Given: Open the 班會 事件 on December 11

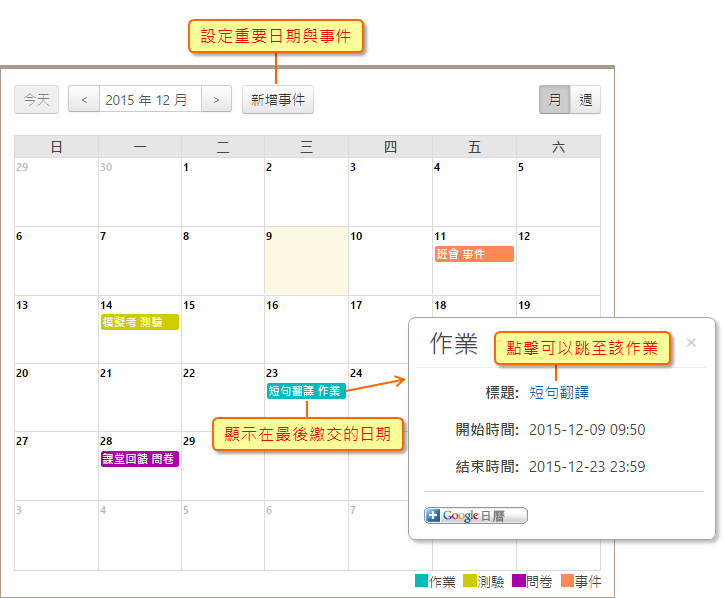Looking at the screenshot, I should pos(474,254).
